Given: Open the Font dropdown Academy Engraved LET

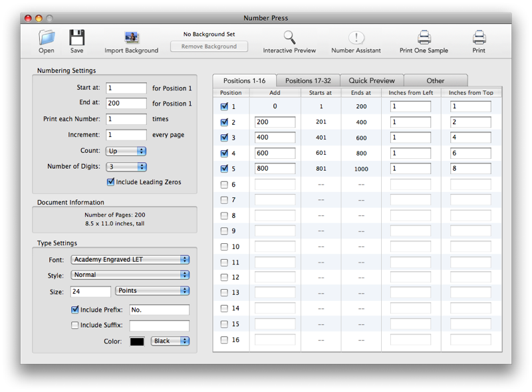Looking at the screenshot, I should (130, 260).
